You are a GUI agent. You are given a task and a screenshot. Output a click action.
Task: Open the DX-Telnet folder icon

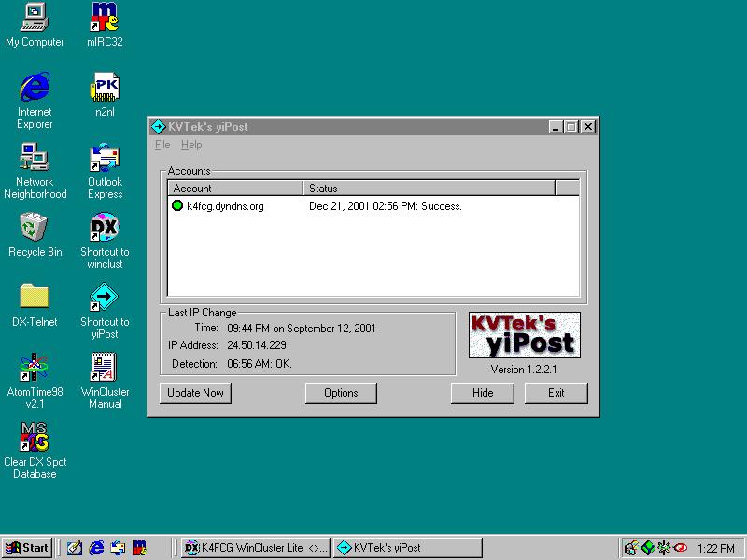pyautogui.click(x=35, y=298)
